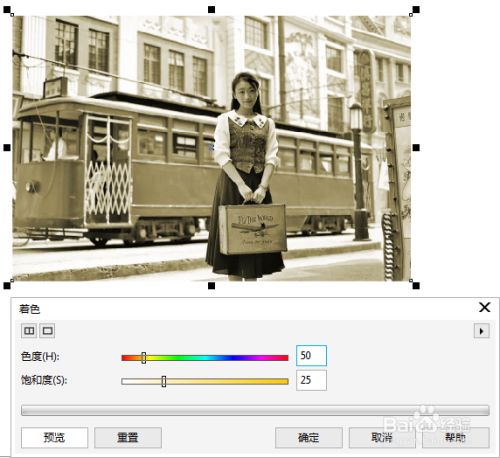This screenshot has width=500, height=458.
Task: Click the bottom-left selection handle of image
Action: pyautogui.click(x=7, y=285)
